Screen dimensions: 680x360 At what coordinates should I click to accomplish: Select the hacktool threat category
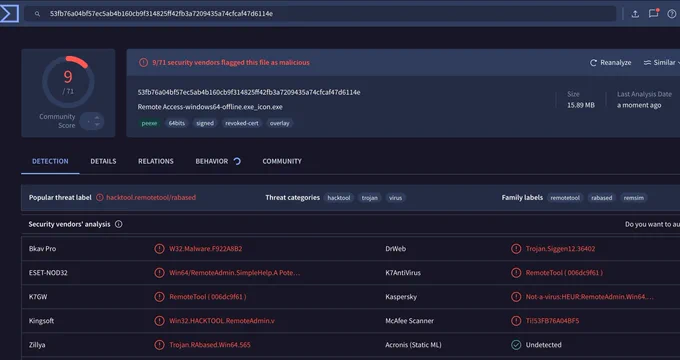[x=339, y=198]
